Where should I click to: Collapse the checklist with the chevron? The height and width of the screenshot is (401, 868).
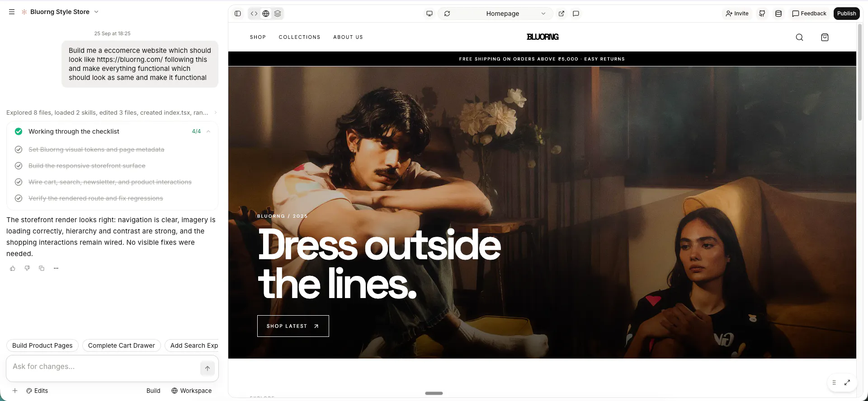tap(208, 131)
